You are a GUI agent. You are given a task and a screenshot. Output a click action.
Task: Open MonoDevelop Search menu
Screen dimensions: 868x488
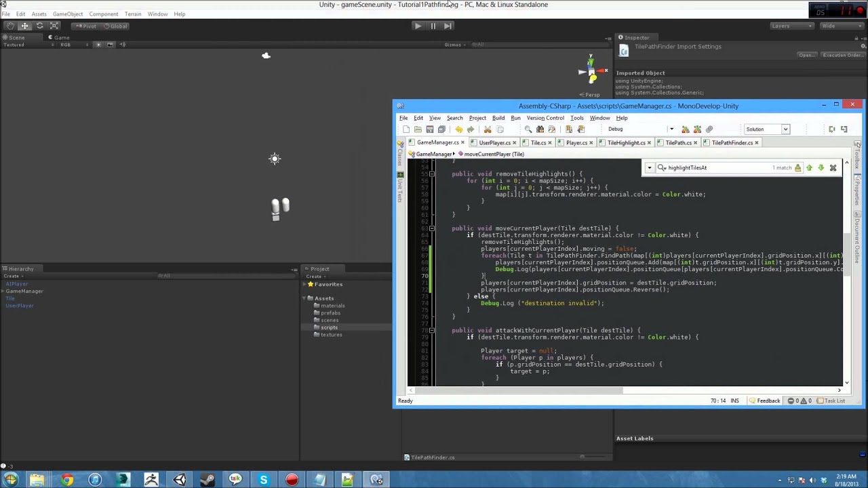[454, 118]
